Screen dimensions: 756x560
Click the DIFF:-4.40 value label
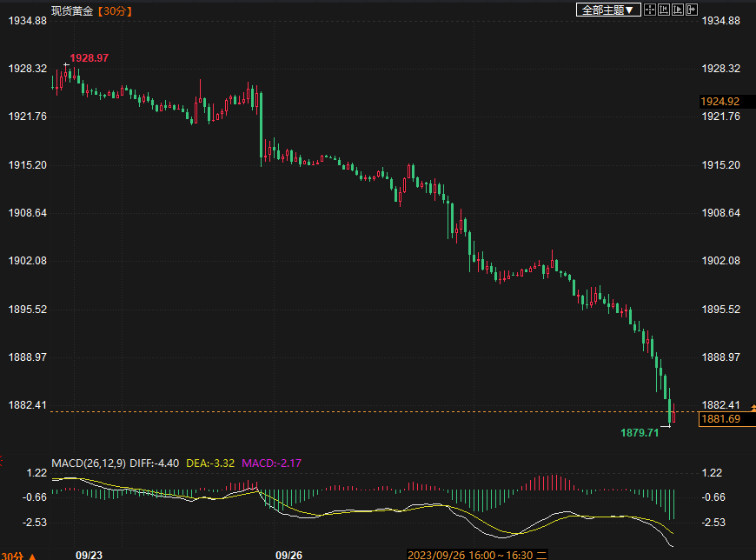pos(154,463)
